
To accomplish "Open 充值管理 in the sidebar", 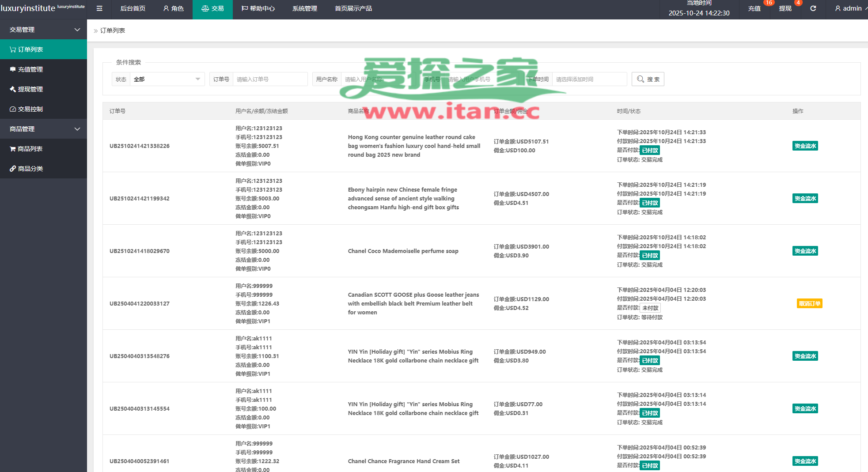I will pos(43,69).
